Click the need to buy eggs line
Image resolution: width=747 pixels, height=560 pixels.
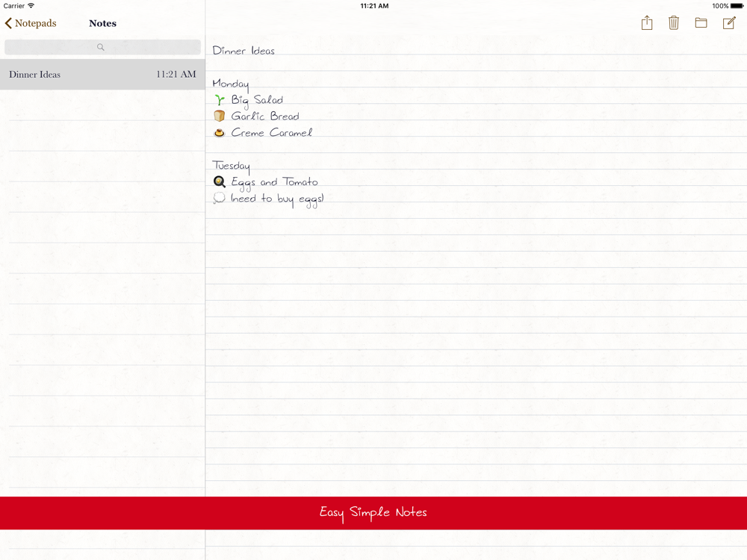point(277,199)
